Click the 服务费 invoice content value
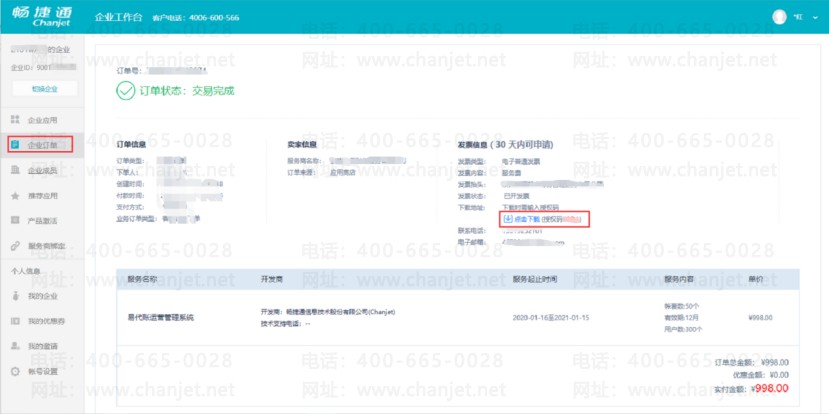The height and width of the screenshot is (414, 829). [512, 172]
